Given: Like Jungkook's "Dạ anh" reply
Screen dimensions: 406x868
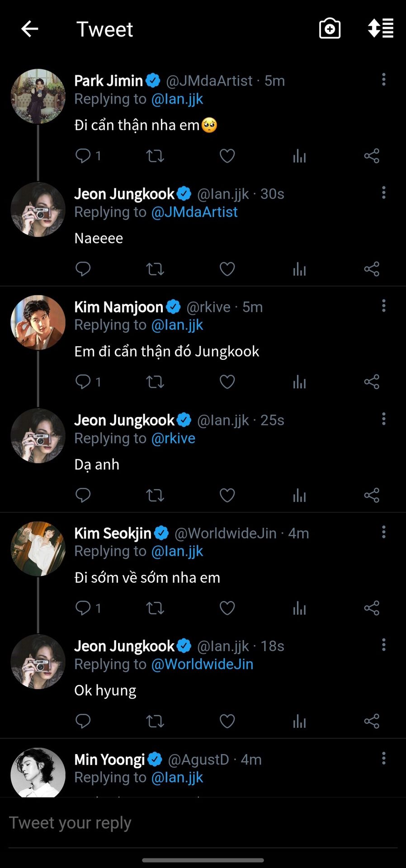Looking at the screenshot, I should click(x=227, y=495).
